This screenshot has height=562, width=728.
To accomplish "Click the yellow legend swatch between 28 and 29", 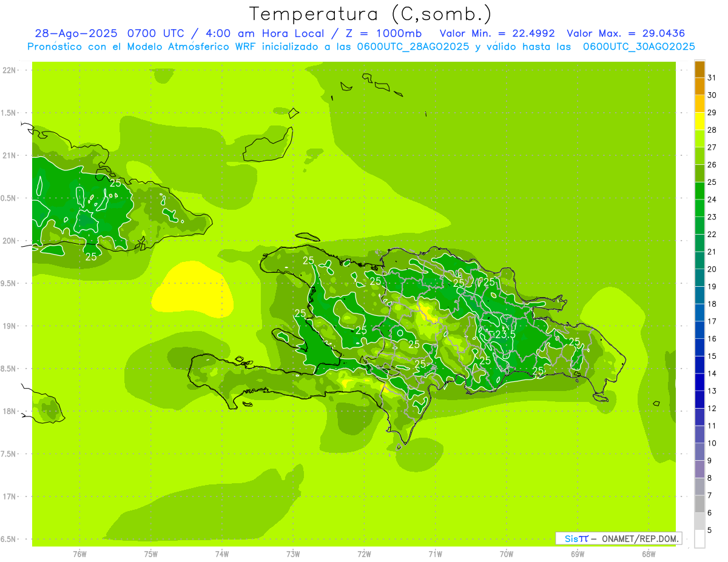I will tap(699, 121).
